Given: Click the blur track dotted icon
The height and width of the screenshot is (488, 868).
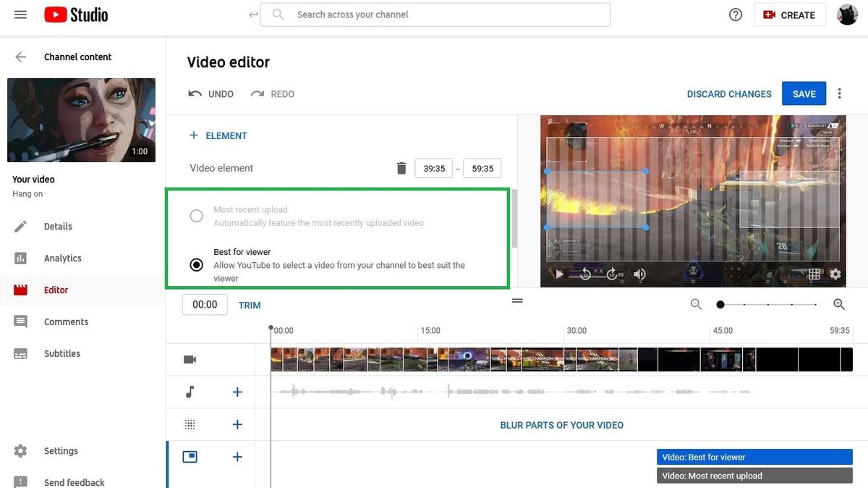Looking at the screenshot, I should click(190, 424).
